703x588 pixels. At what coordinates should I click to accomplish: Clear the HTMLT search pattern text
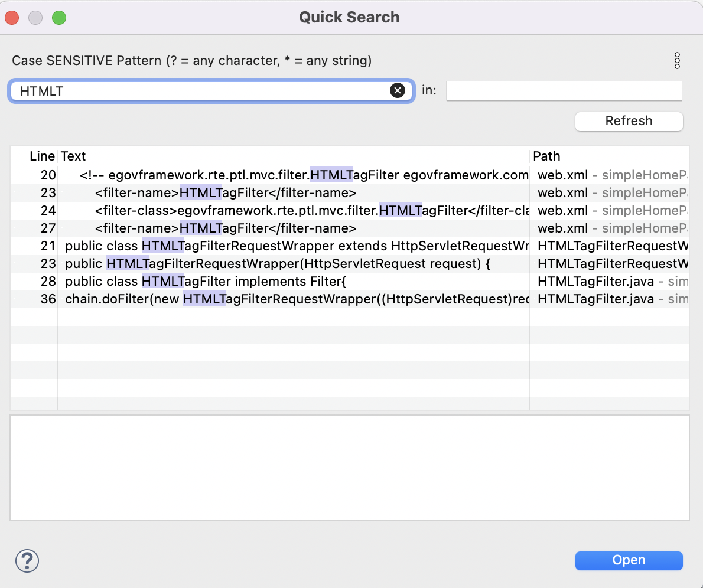click(x=397, y=90)
